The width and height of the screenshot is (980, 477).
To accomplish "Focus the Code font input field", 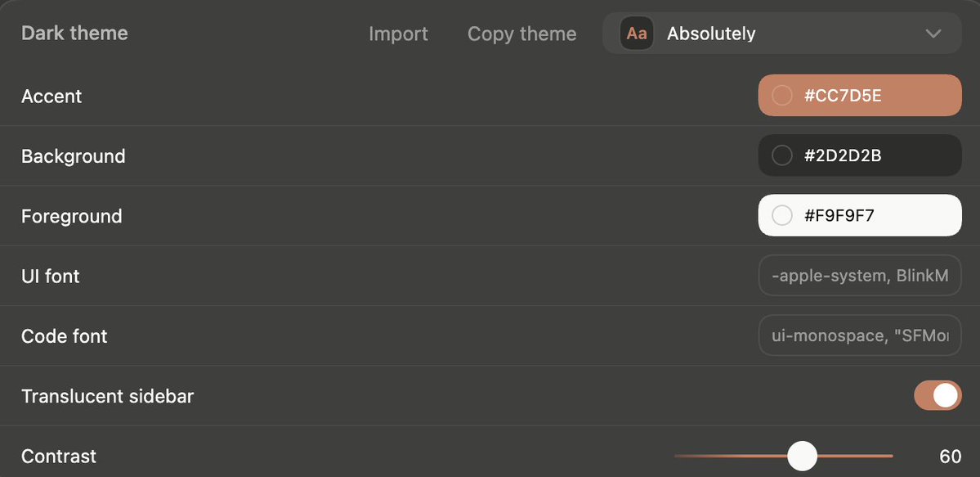I will (x=860, y=335).
